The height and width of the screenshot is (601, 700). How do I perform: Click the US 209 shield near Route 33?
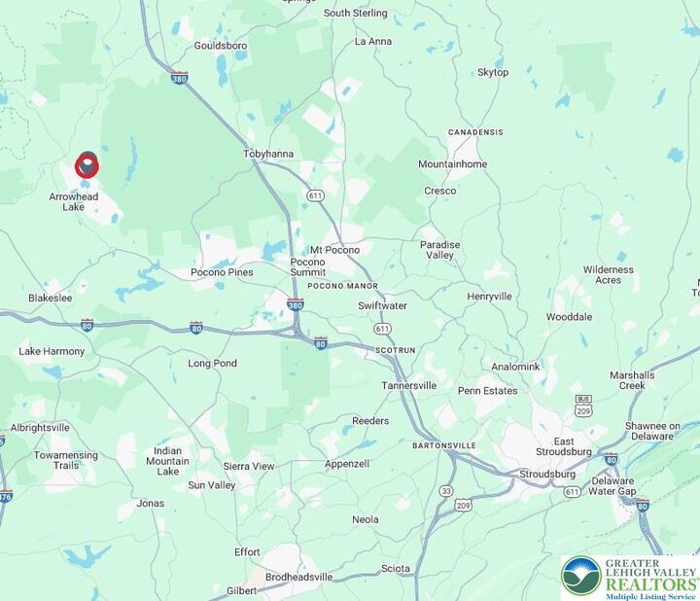click(x=463, y=506)
